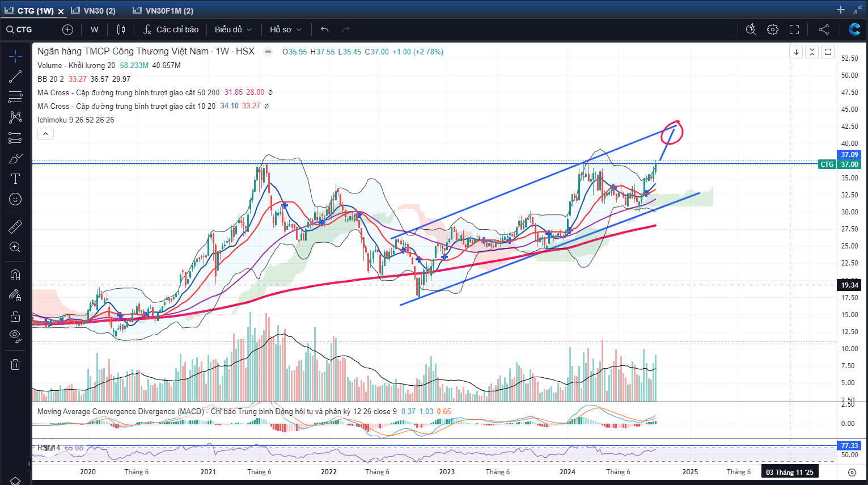The width and height of the screenshot is (868, 485).
Task: Close the CTG (1W) tab
Action: [x=61, y=11]
